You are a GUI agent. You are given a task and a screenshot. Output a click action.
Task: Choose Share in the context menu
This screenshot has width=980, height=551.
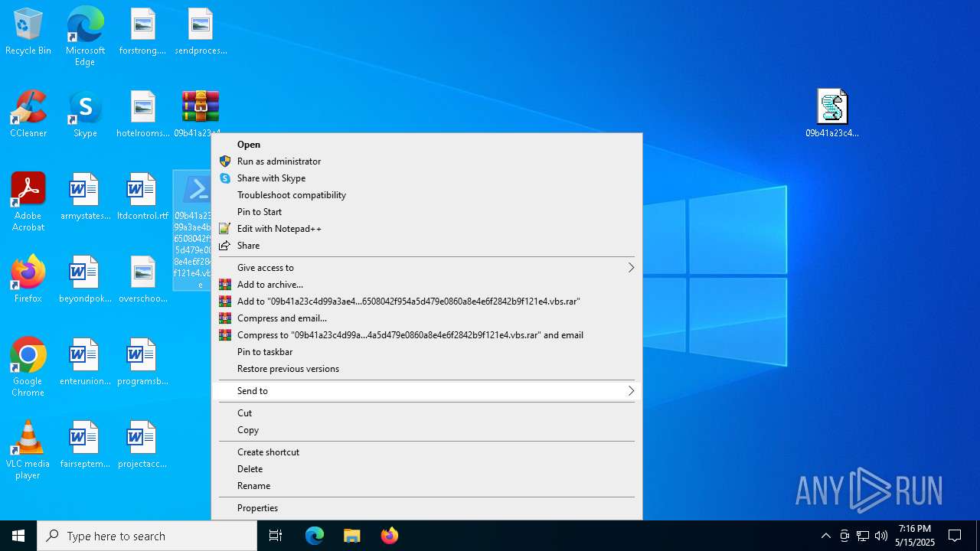pyautogui.click(x=426, y=246)
